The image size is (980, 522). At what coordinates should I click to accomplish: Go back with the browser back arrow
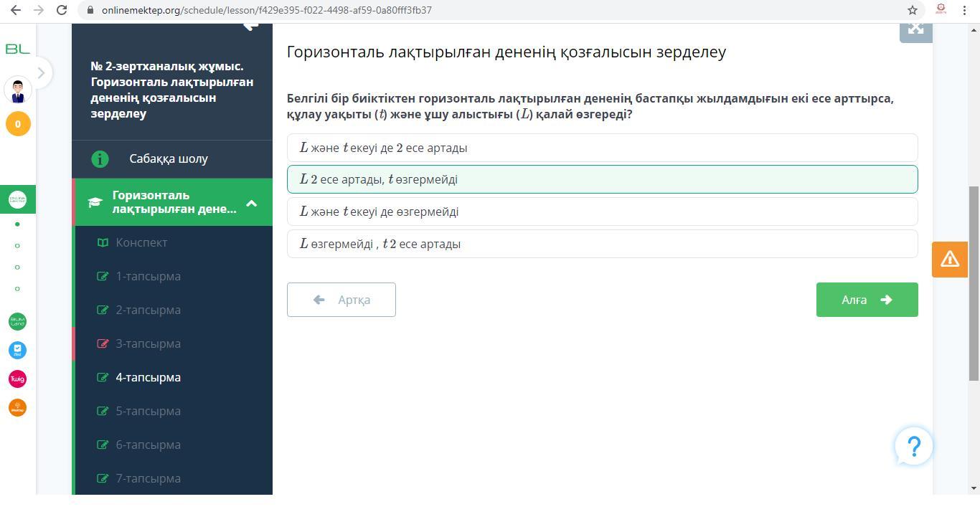pos(16,10)
